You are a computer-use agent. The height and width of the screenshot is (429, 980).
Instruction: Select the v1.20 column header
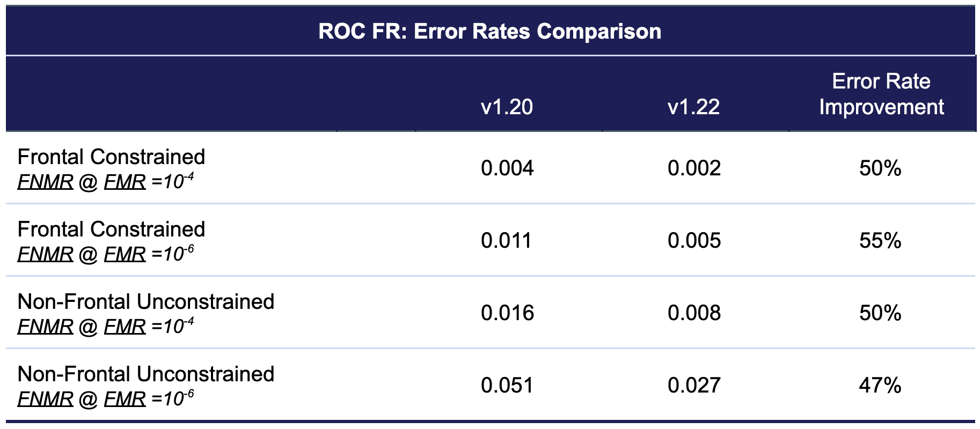pos(507,107)
